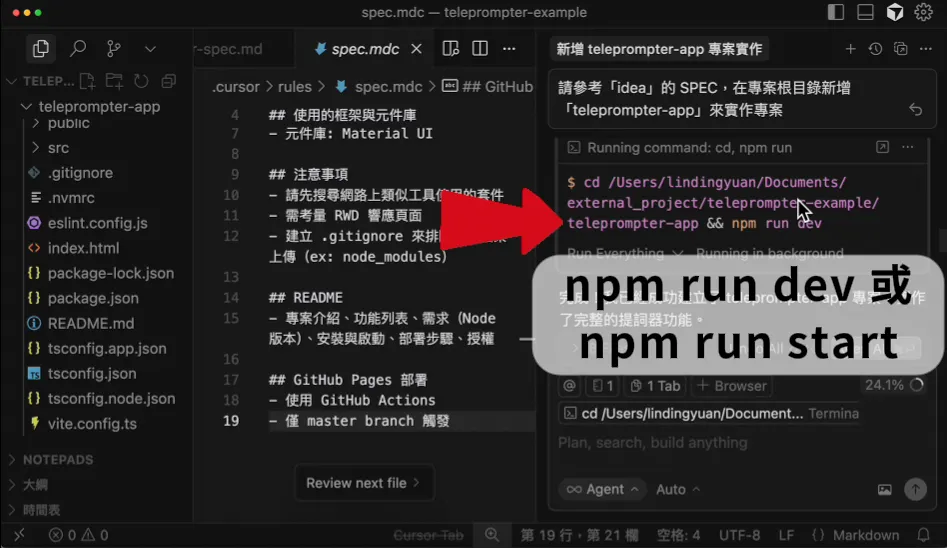Collapse all folders in explorer
Screen dimensions: 947x548
tap(169, 81)
